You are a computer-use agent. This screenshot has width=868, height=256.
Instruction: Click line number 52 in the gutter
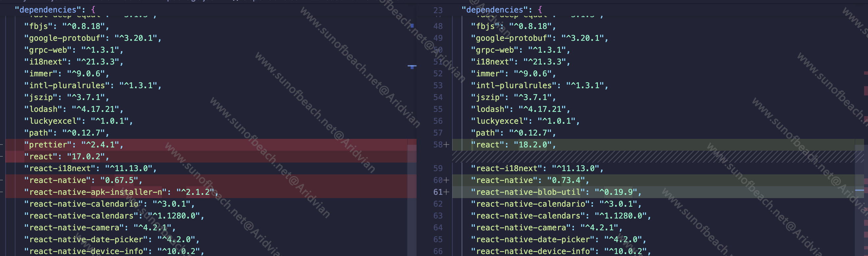[438, 74]
